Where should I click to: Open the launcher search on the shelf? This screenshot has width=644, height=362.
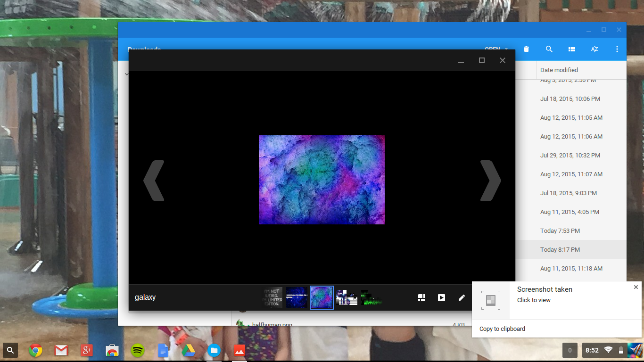point(11,350)
